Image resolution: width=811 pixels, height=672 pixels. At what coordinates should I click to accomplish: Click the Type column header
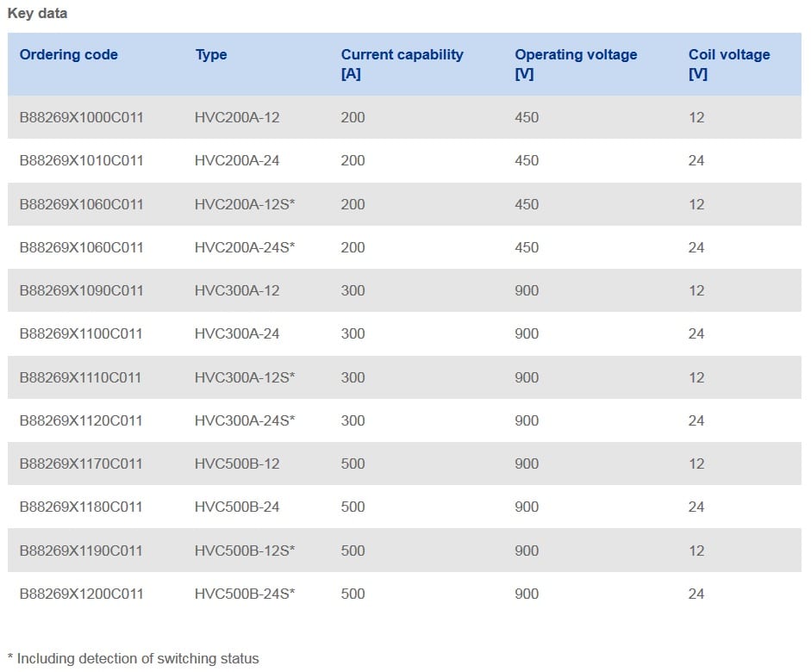pyautogui.click(x=211, y=55)
